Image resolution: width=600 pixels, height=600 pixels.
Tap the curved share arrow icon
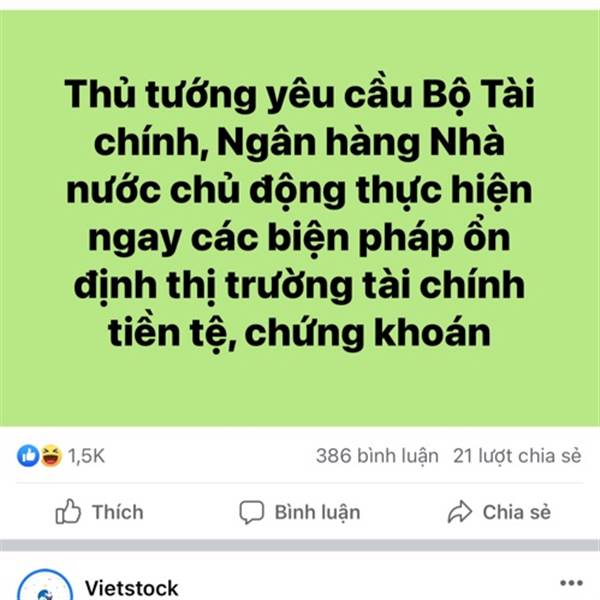point(460,512)
